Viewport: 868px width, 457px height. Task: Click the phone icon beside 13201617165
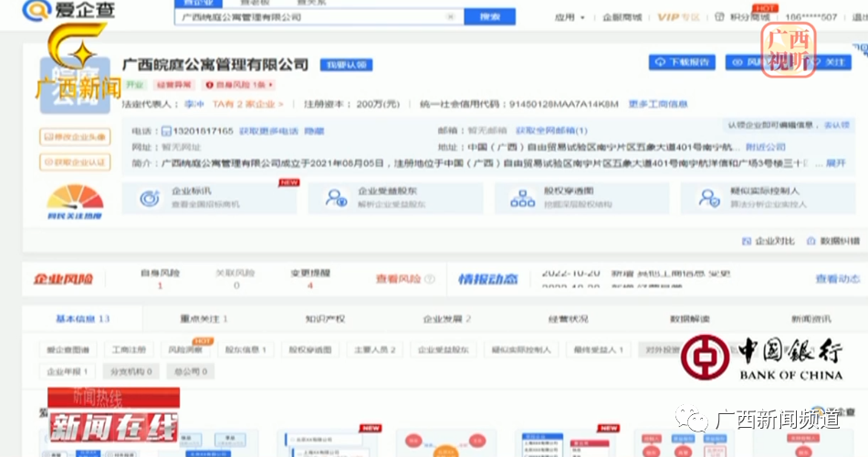pos(166,131)
